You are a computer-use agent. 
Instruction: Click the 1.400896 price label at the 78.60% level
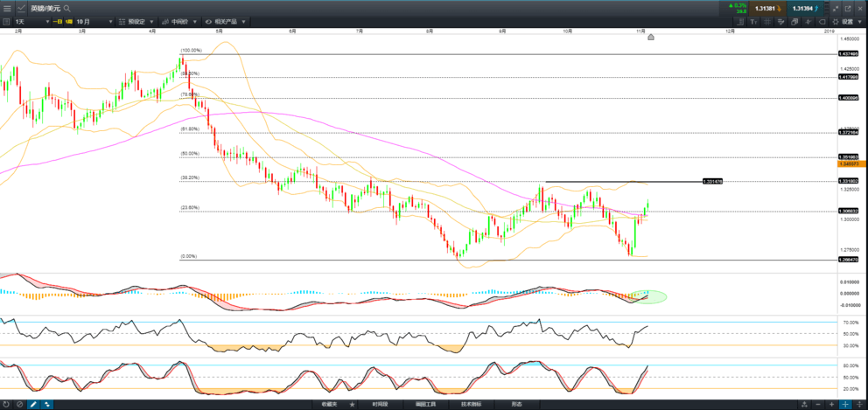849,98
